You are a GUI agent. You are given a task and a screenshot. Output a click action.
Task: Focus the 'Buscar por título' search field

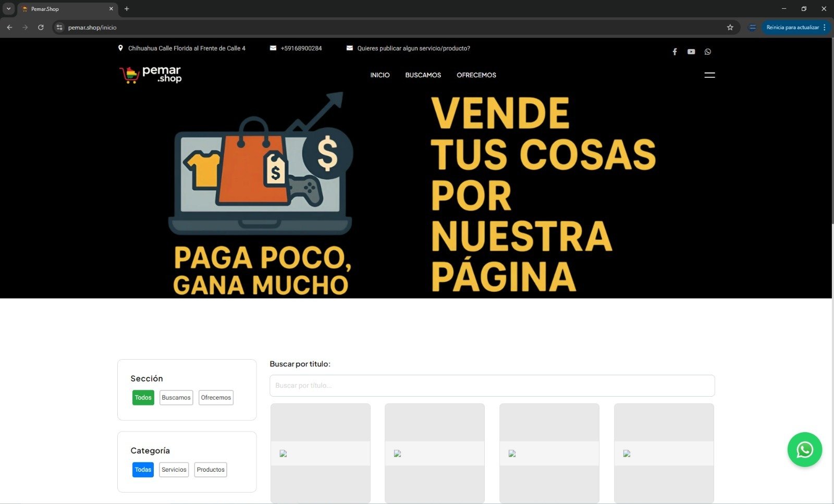coord(492,386)
